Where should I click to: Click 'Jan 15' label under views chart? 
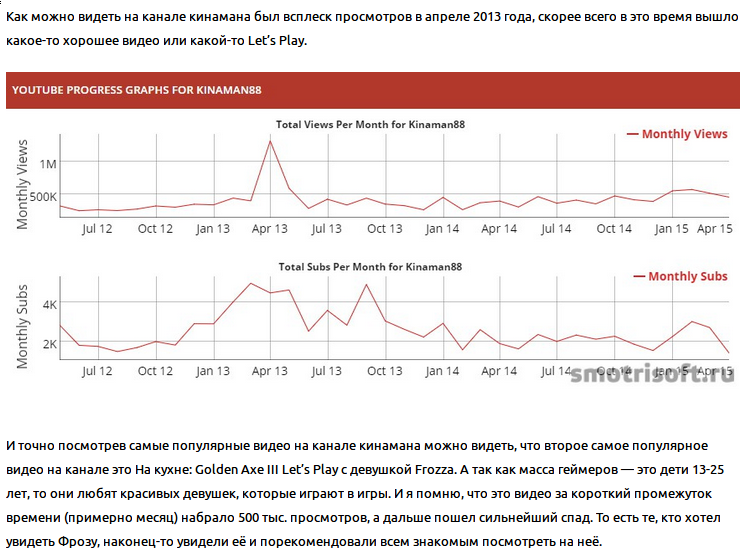[672, 229]
